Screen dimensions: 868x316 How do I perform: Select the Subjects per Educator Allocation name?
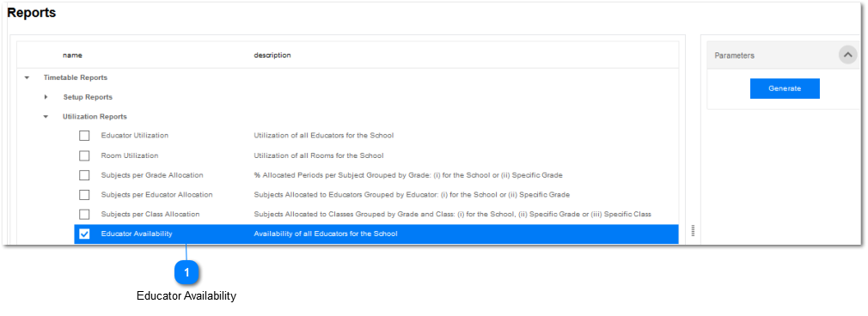pos(156,195)
